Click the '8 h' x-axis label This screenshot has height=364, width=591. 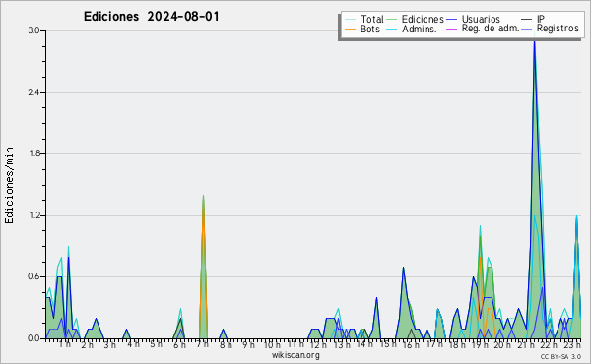coord(226,344)
